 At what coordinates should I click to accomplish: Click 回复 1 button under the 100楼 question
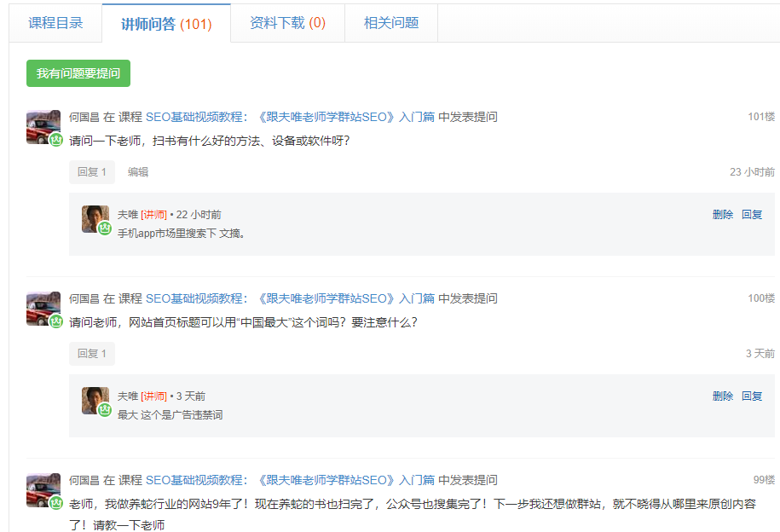pos(92,354)
